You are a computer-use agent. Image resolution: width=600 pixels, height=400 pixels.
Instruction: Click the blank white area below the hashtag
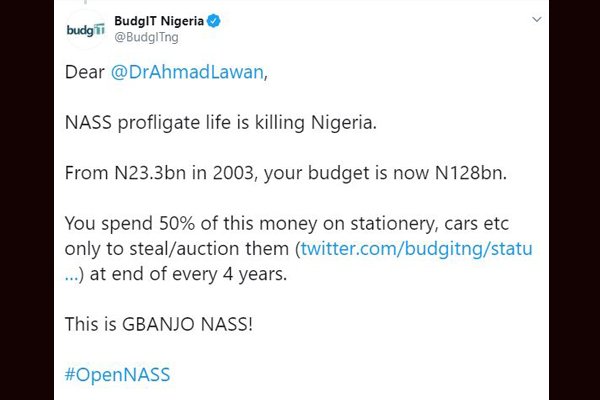tap(301, 393)
